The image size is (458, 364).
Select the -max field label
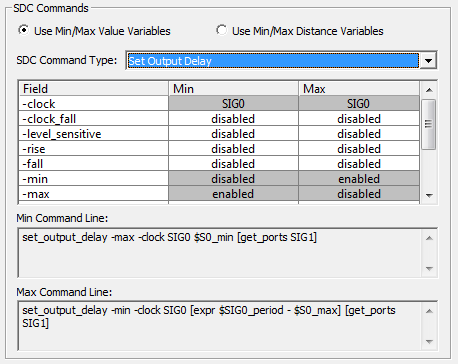pyautogui.click(x=94, y=194)
